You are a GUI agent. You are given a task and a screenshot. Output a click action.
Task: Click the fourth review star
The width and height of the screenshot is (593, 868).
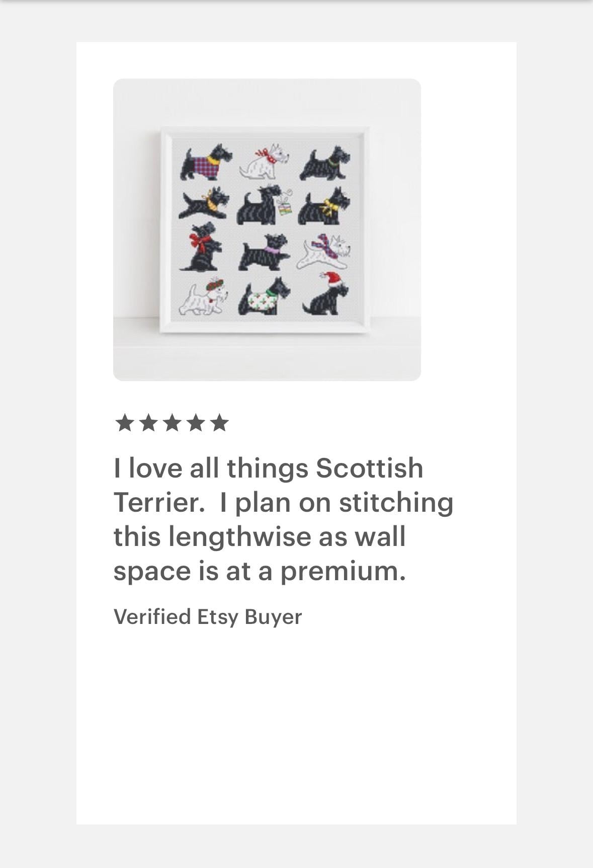point(195,423)
